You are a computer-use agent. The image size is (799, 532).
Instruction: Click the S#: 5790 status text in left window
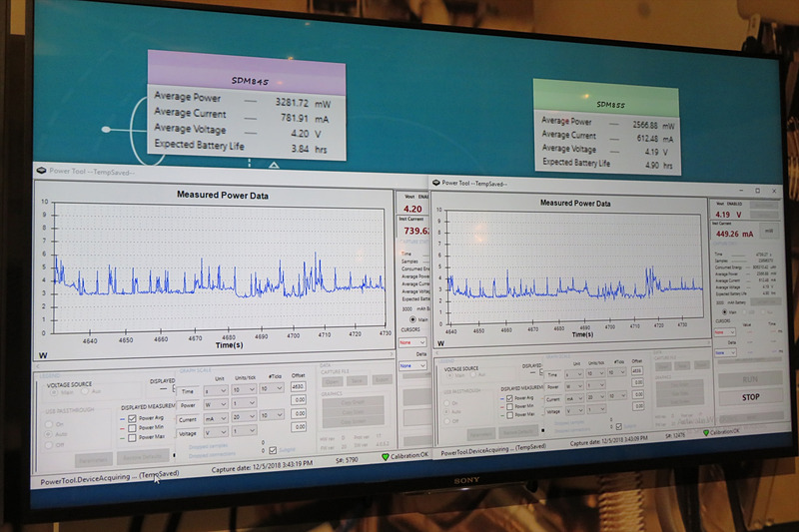click(x=347, y=460)
